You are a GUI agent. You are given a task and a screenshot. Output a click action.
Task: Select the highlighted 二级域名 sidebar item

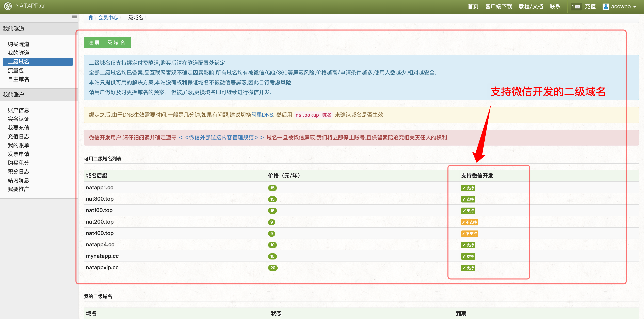coord(38,62)
